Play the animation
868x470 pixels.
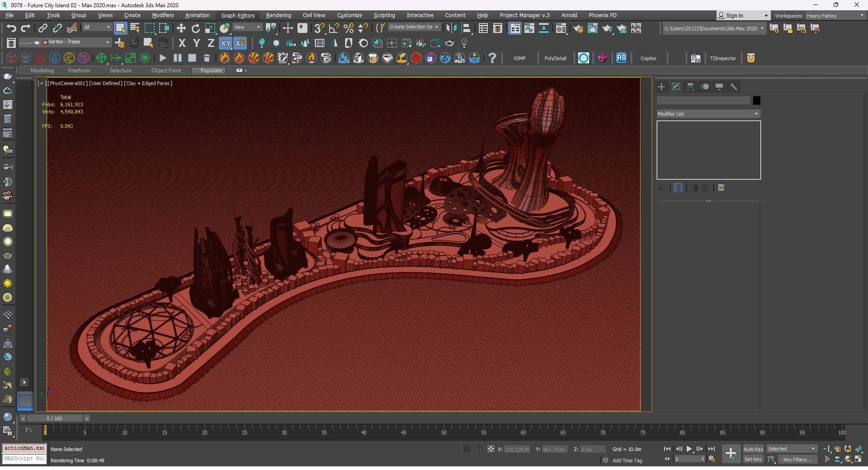click(689, 449)
